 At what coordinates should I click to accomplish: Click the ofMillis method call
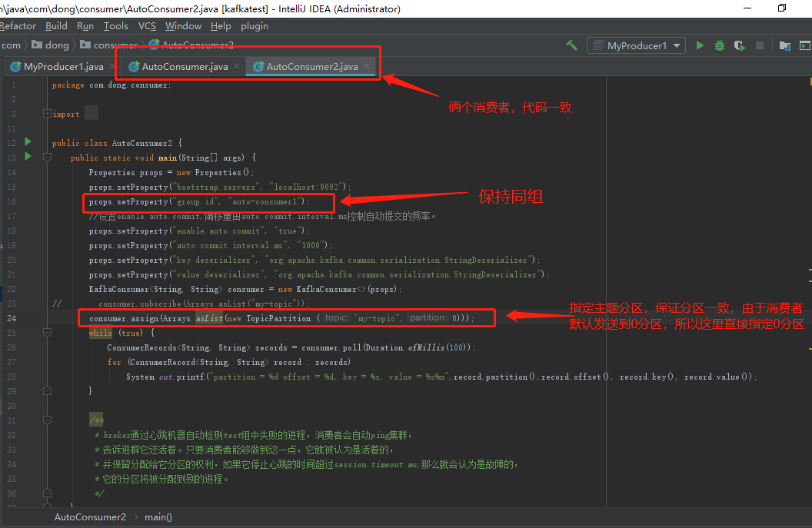coord(426,348)
